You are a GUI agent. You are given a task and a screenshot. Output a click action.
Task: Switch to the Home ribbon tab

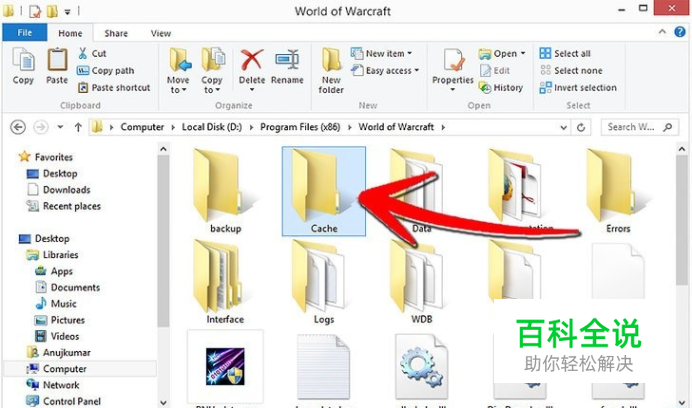tap(70, 33)
